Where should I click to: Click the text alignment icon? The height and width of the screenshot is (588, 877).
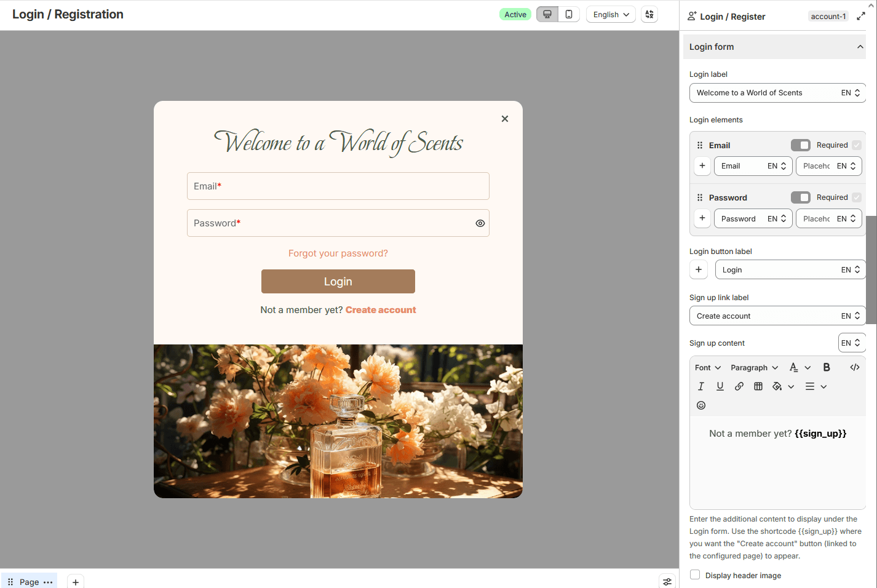(810, 386)
